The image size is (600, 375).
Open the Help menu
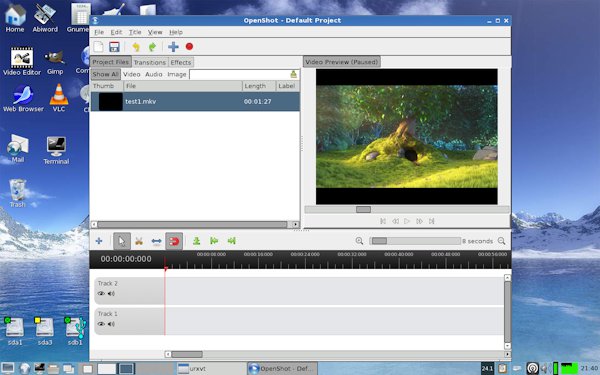pyautogui.click(x=176, y=32)
